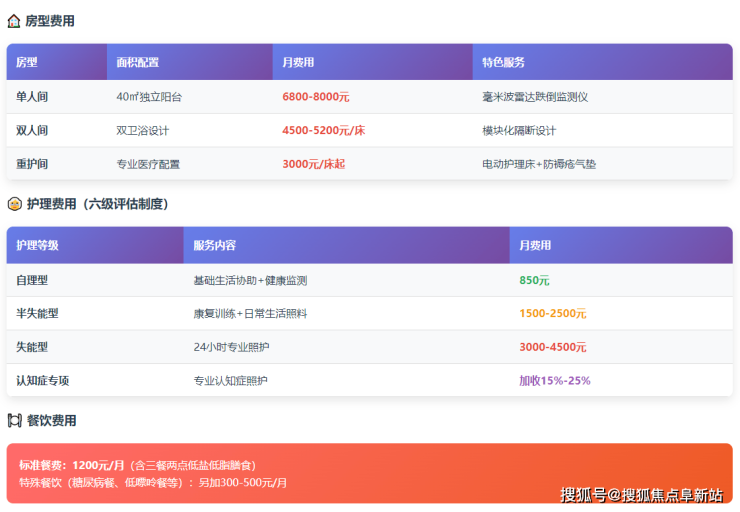Click the house icon beside 房型费用
The width and height of the screenshot is (740, 512).
pos(14,21)
